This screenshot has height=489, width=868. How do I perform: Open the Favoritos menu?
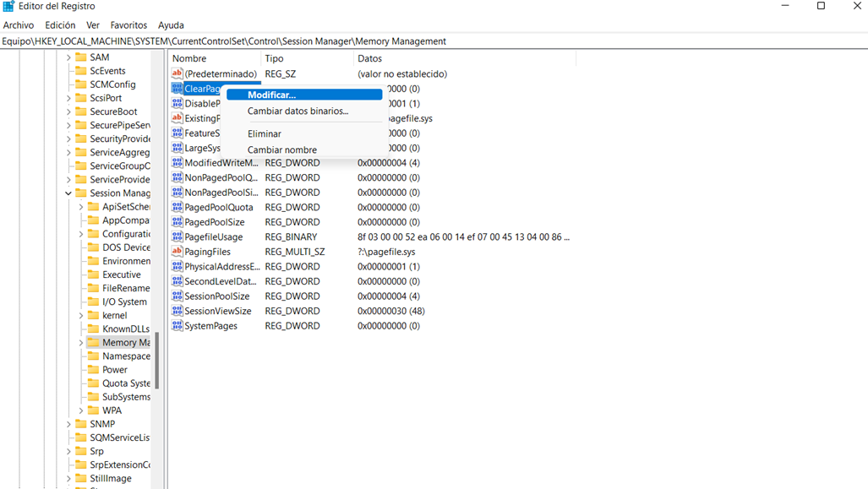[x=128, y=24]
